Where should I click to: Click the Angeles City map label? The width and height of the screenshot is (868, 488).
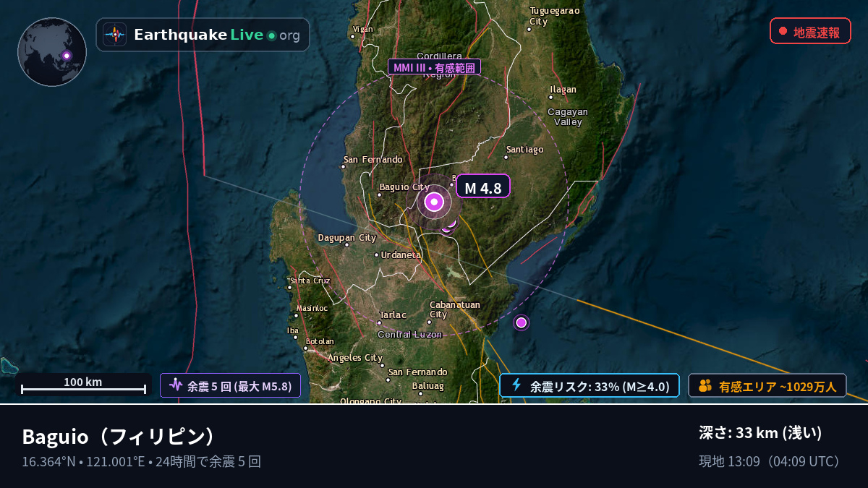tap(355, 358)
